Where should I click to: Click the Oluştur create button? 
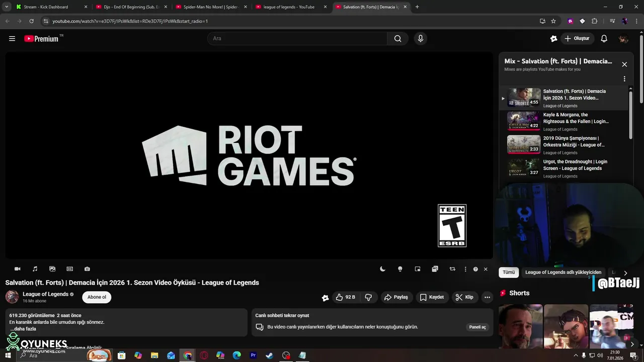578,39
